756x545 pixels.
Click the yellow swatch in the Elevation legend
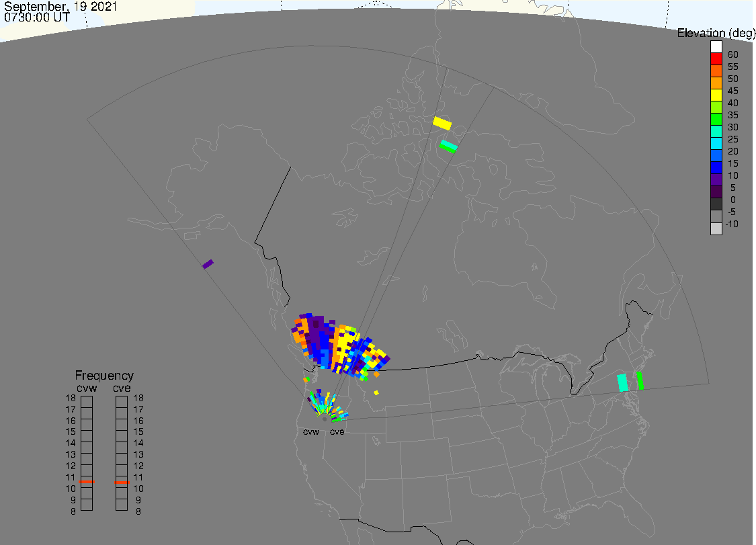click(716, 95)
